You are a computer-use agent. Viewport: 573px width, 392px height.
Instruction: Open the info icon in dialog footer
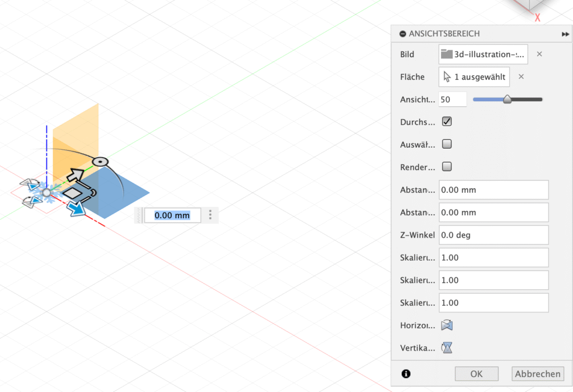pyautogui.click(x=406, y=374)
